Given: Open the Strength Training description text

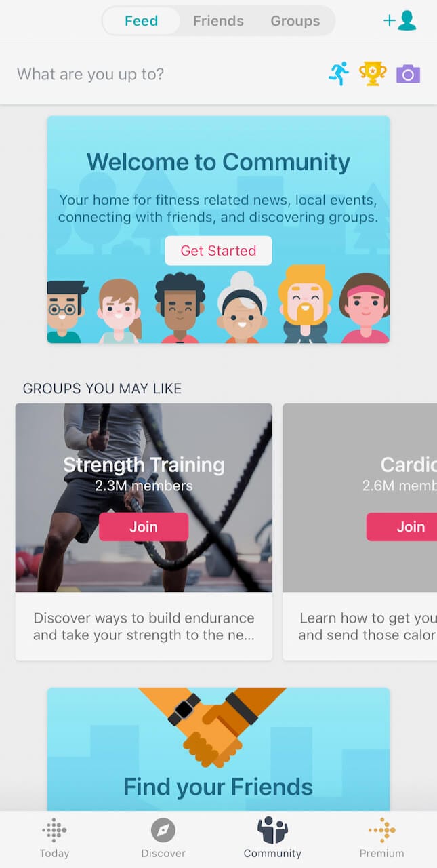Looking at the screenshot, I should pyautogui.click(x=144, y=627).
